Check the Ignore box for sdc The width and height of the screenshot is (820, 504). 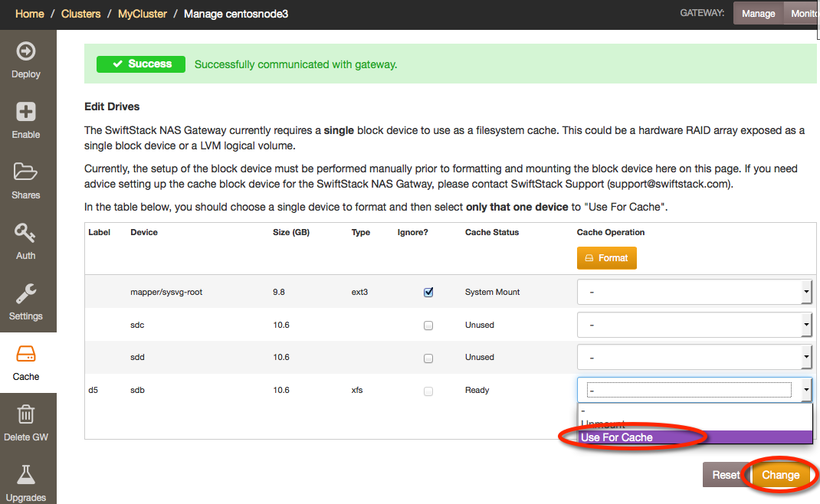428,326
